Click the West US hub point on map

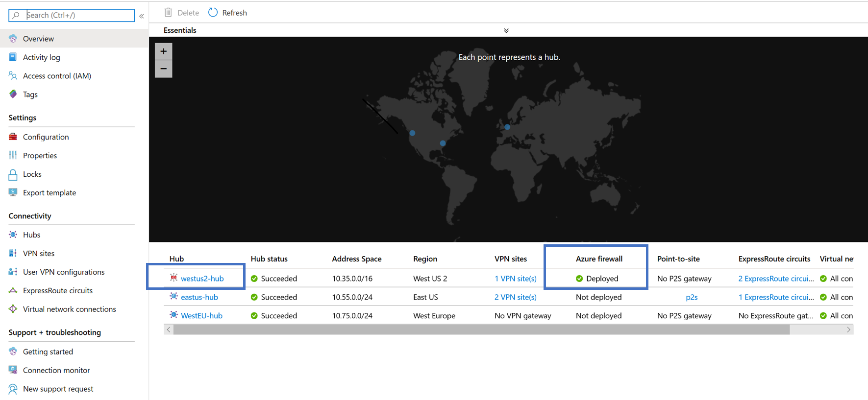pyautogui.click(x=412, y=133)
